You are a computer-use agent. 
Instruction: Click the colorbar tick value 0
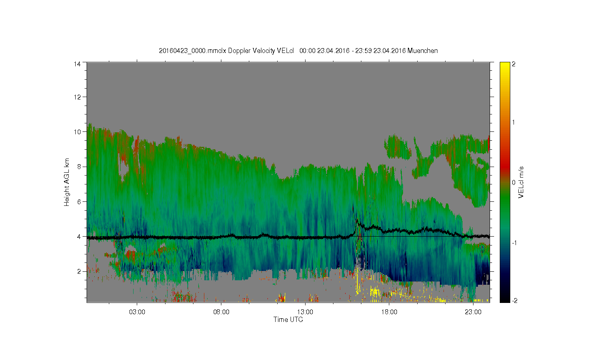pos(514,182)
